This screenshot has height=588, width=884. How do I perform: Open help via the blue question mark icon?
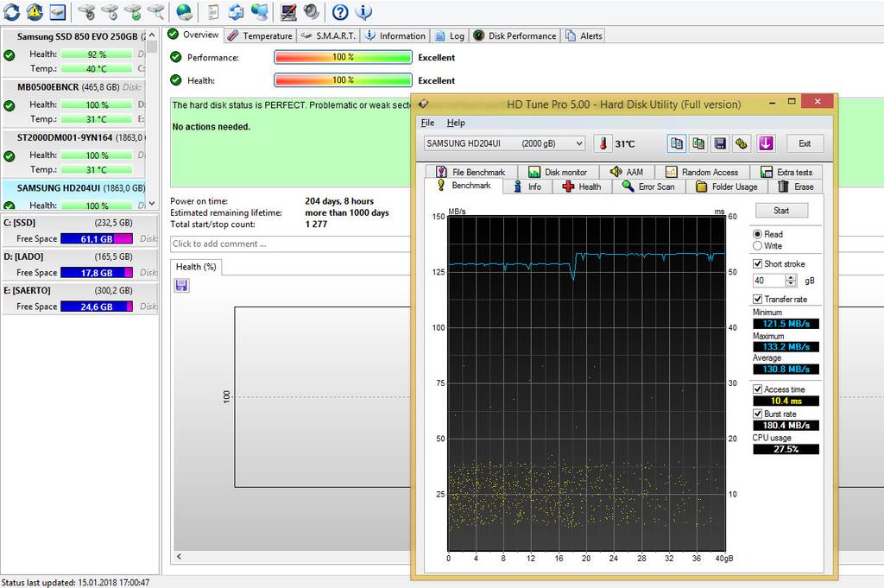(x=340, y=11)
